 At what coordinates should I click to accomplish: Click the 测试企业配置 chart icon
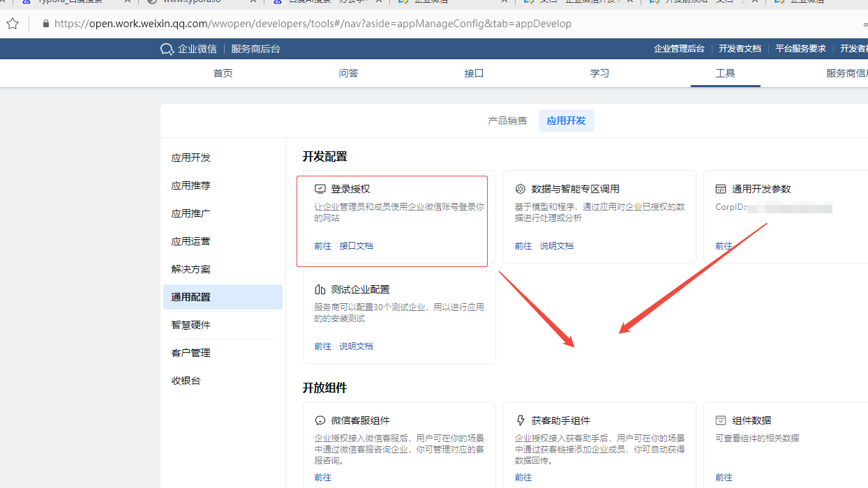coord(320,289)
